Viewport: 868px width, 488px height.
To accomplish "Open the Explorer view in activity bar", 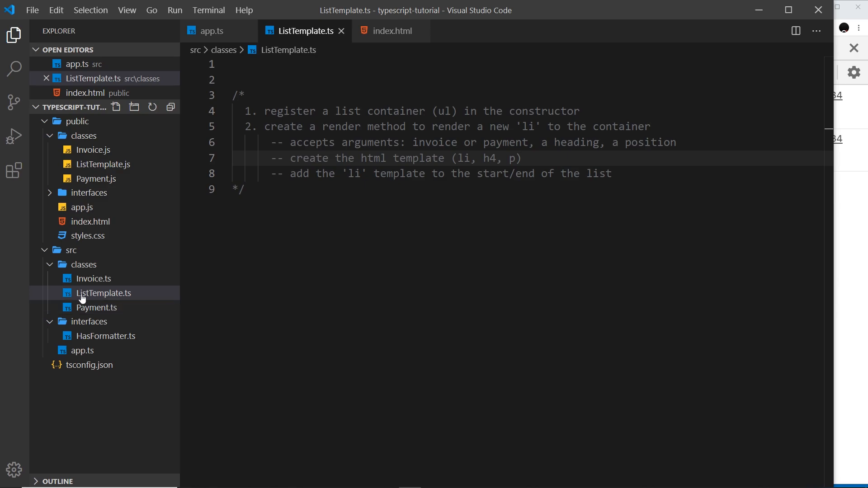I will coord(14,35).
